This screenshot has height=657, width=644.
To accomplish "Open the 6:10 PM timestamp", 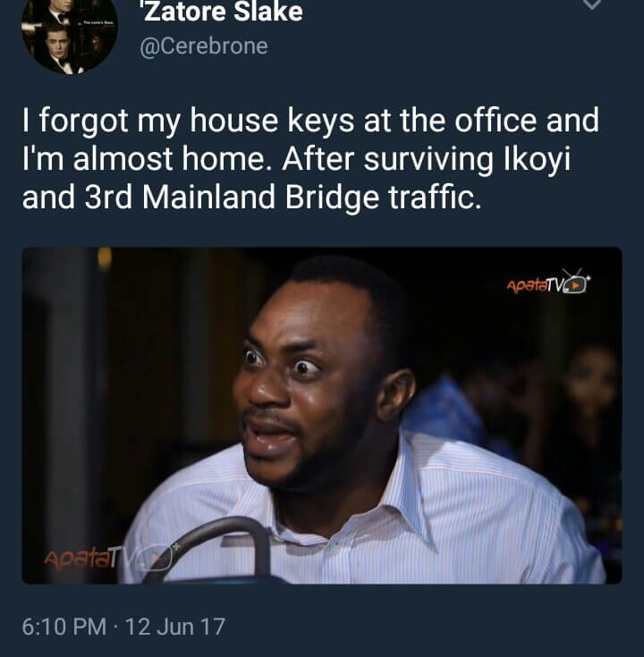I will click(x=64, y=627).
